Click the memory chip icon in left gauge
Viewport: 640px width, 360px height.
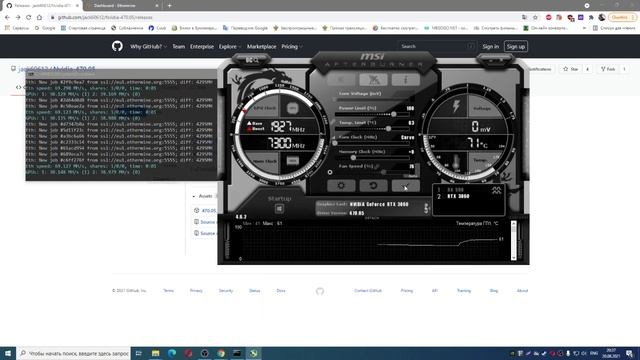click(x=292, y=160)
